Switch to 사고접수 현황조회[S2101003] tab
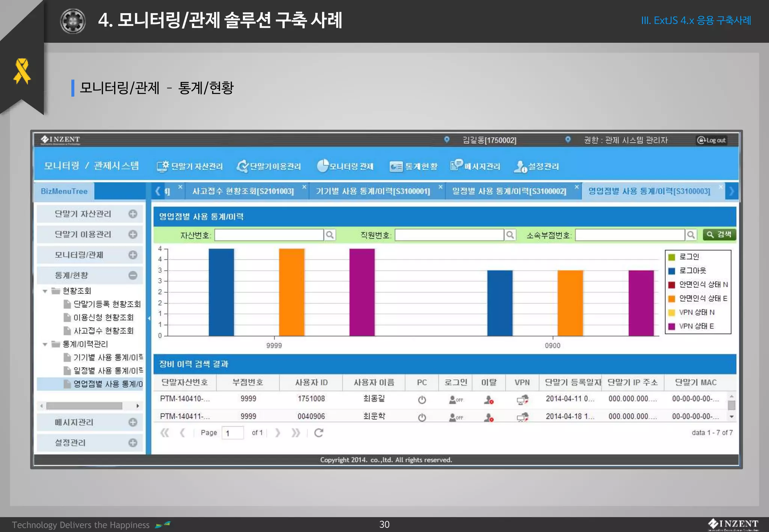This screenshot has width=769, height=532. [x=243, y=191]
